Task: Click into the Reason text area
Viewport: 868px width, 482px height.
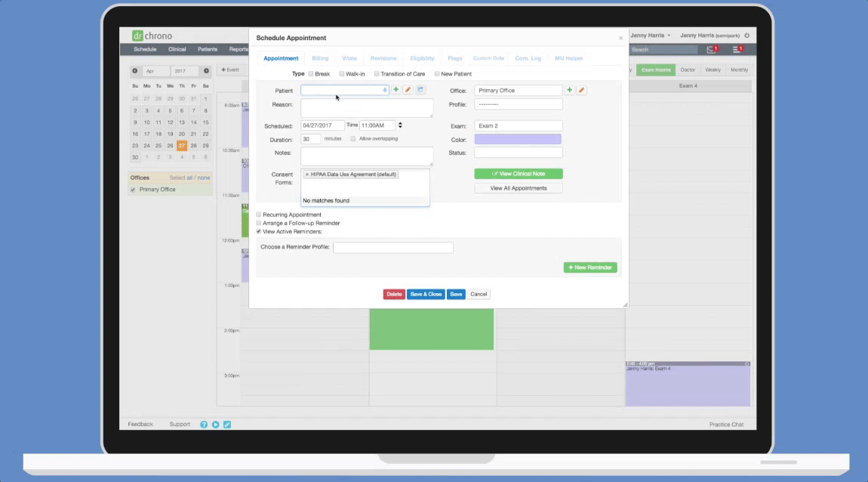Action: coord(367,108)
